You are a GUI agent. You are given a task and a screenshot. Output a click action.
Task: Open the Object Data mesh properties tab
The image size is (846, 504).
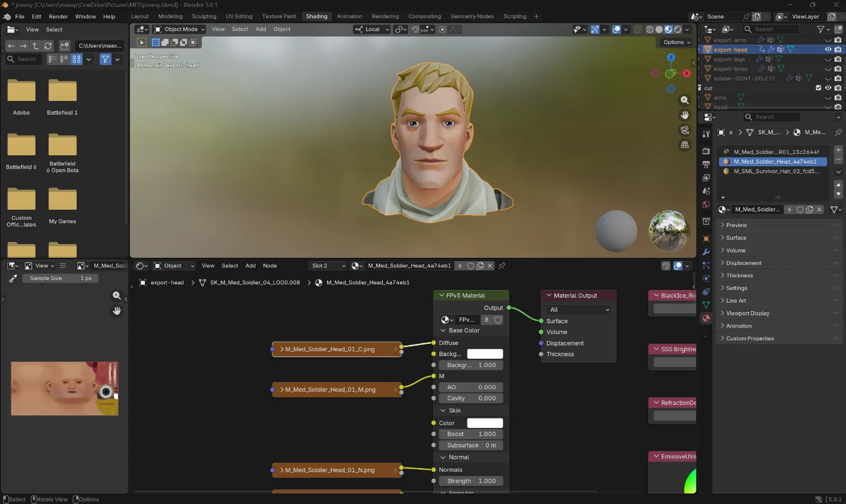[x=706, y=305]
